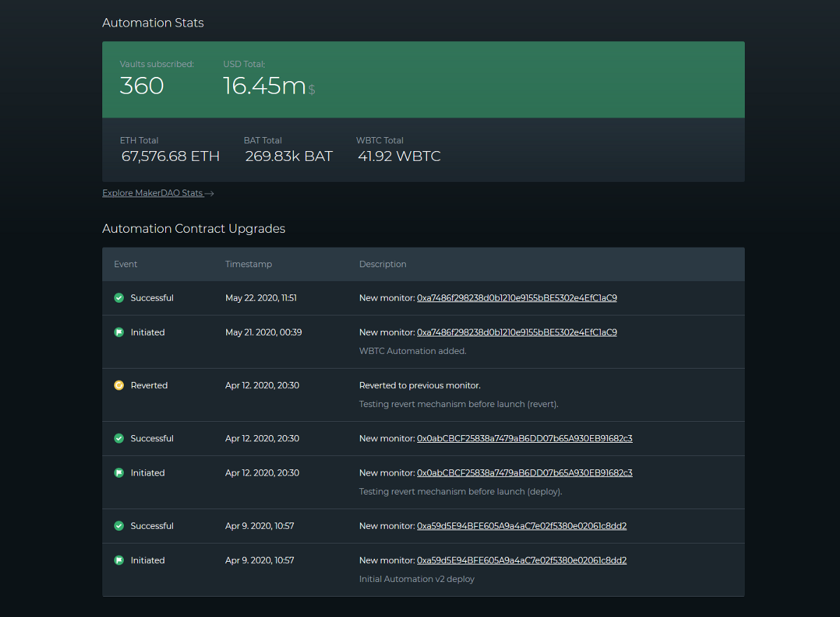Click "Reverted to previous monitor." description
The image size is (840, 617).
point(420,385)
